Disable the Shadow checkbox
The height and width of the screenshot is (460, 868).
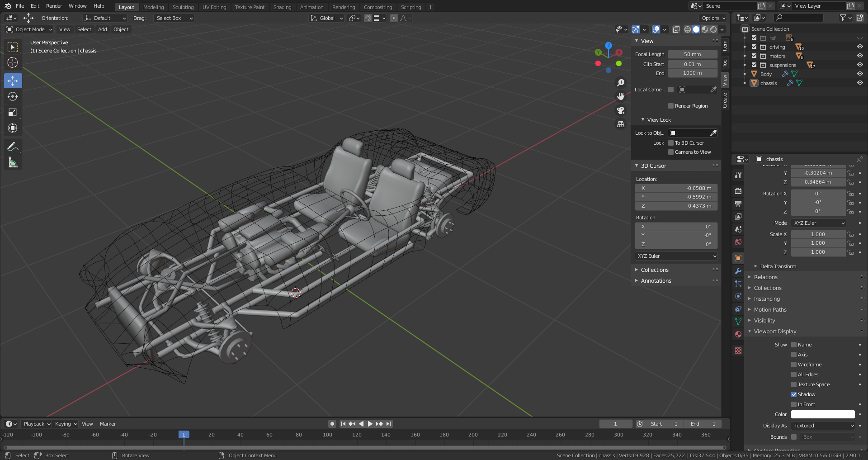click(794, 394)
